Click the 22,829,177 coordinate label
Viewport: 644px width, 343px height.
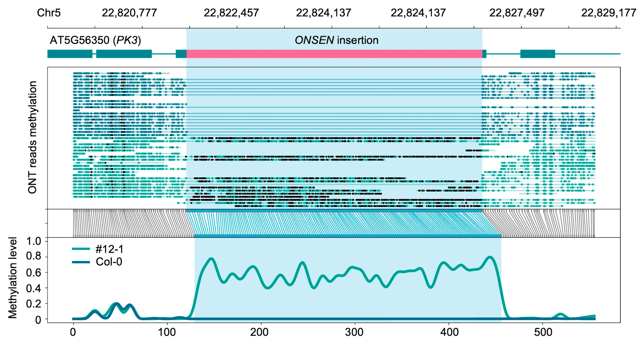(x=608, y=13)
